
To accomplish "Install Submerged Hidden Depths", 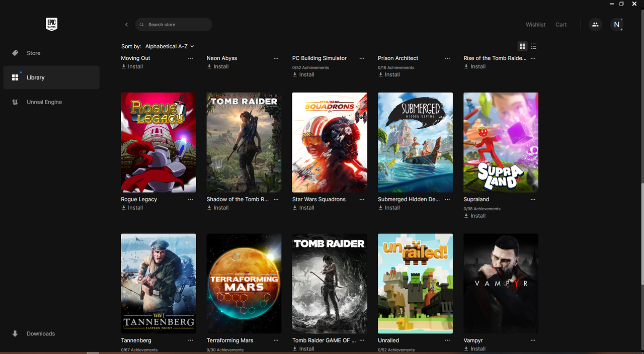I will [389, 208].
